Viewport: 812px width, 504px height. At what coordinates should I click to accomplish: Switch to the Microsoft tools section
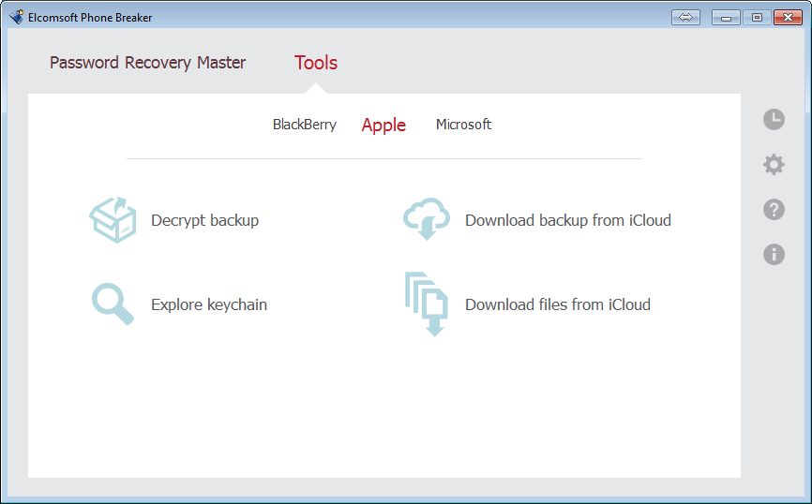click(x=463, y=125)
